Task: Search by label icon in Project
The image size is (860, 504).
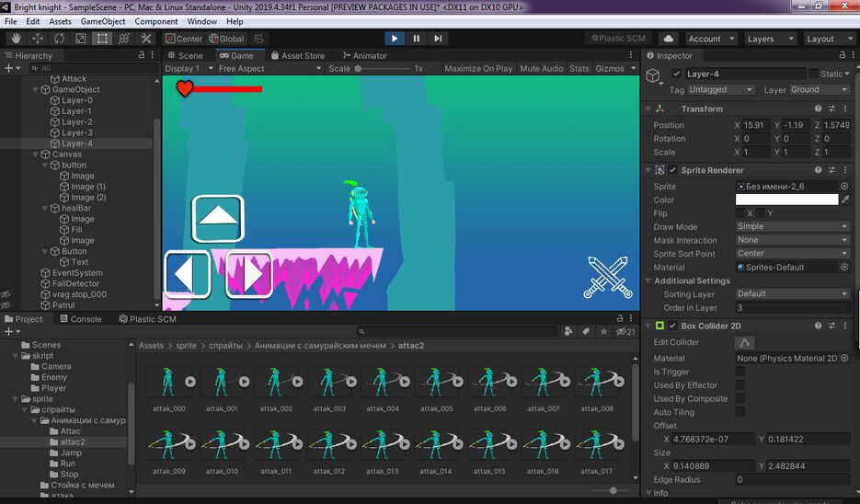Action: [586, 331]
